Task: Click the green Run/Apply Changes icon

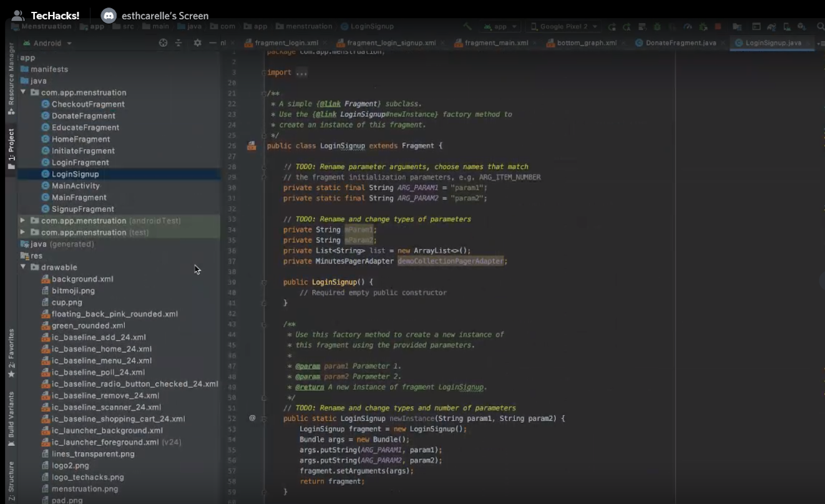Action: coord(612,27)
